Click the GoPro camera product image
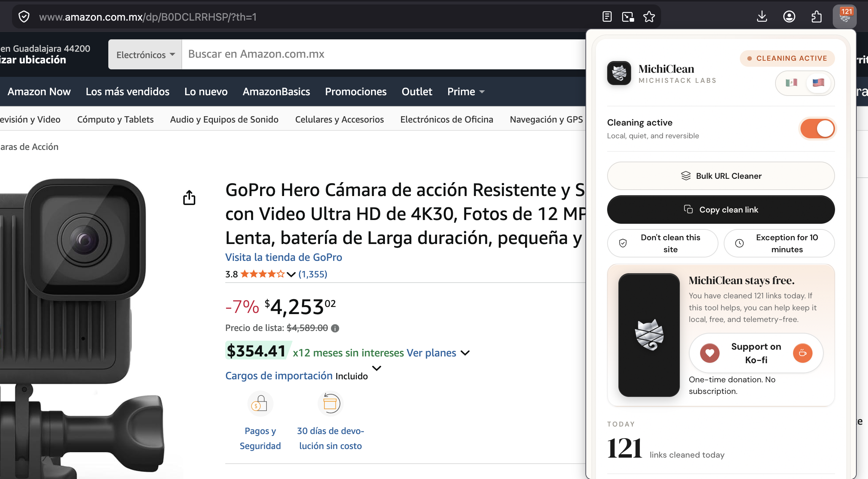This screenshot has width=868, height=479. [x=82, y=326]
